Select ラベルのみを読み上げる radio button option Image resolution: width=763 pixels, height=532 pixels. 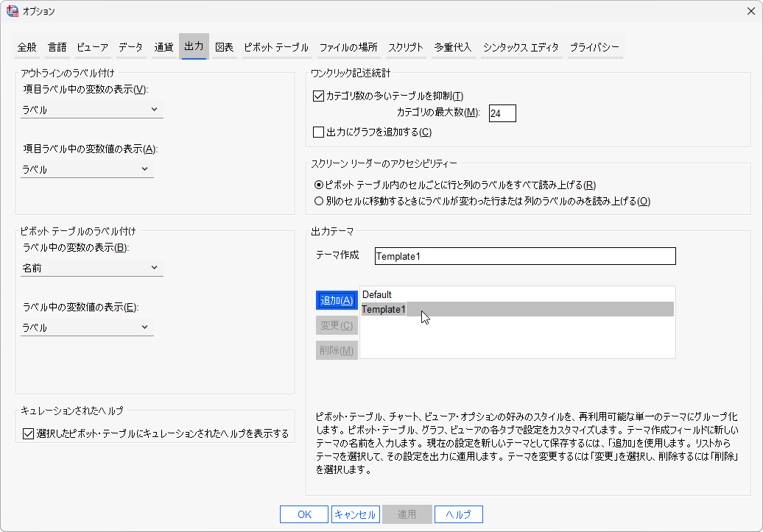pyautogui.click(x=319, y=201)
